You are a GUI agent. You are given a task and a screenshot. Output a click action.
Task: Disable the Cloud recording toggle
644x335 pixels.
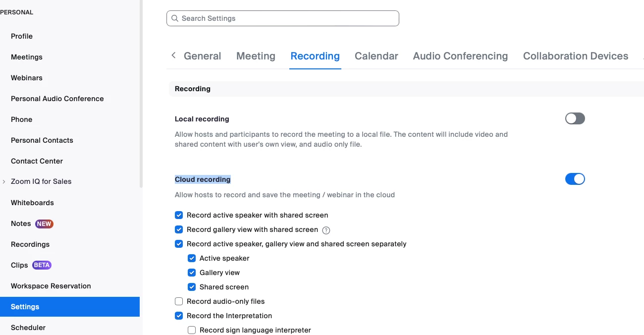click(x=575, y=179)
